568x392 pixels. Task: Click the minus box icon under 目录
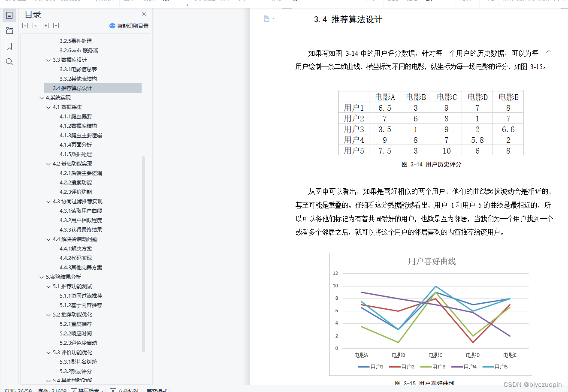coord(56,26)
